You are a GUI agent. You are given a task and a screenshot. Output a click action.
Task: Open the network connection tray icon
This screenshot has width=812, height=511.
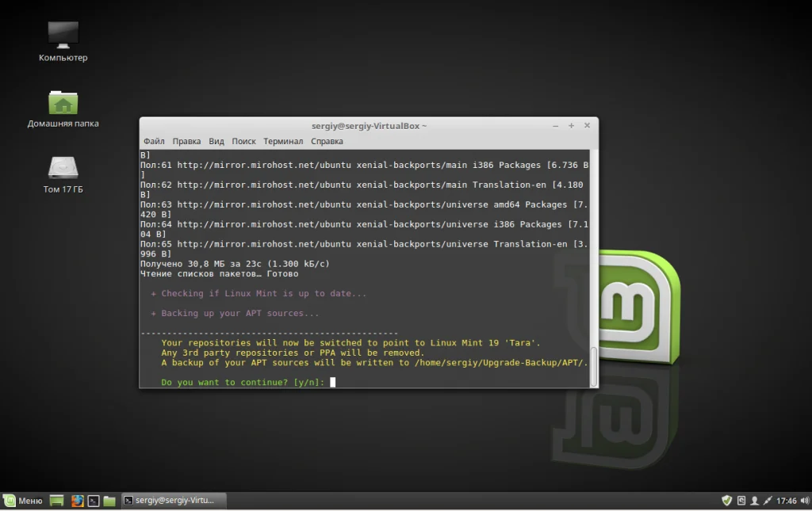pos(768,500)
